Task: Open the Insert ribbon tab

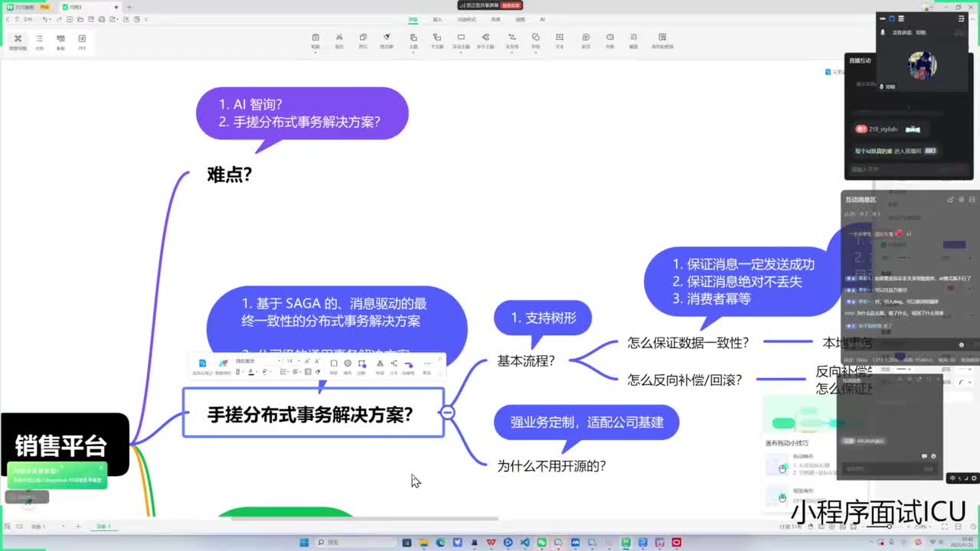Action: coord(437,19)
